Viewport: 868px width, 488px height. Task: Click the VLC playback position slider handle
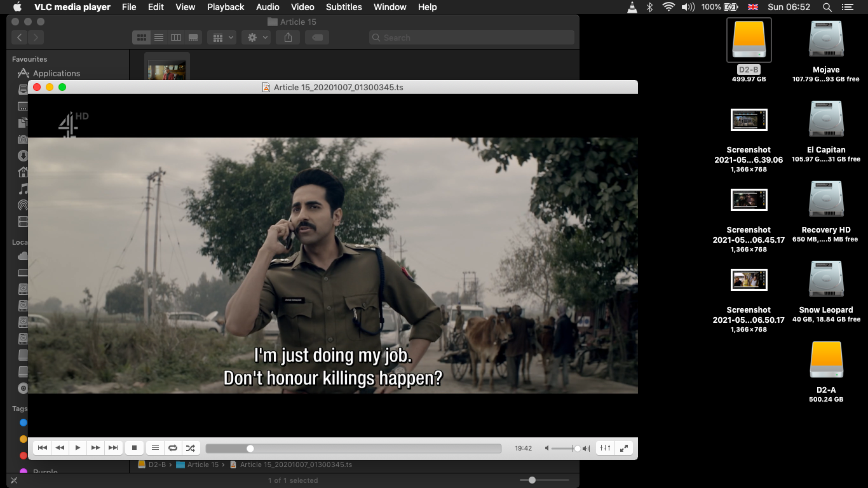(x=250, y=449)
